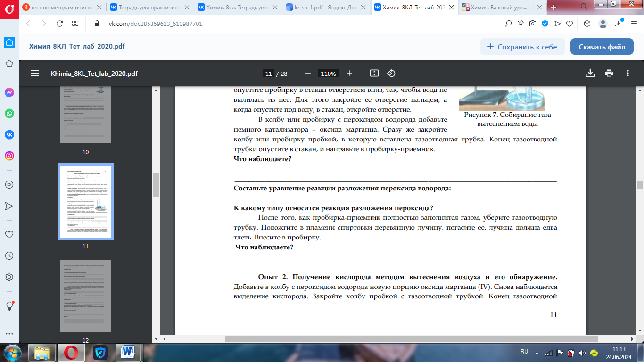The height and width of the screenshot is (362, 644).
Task: Click the PDF vertical scrollbar thumb
Action: tap(640, 185)
